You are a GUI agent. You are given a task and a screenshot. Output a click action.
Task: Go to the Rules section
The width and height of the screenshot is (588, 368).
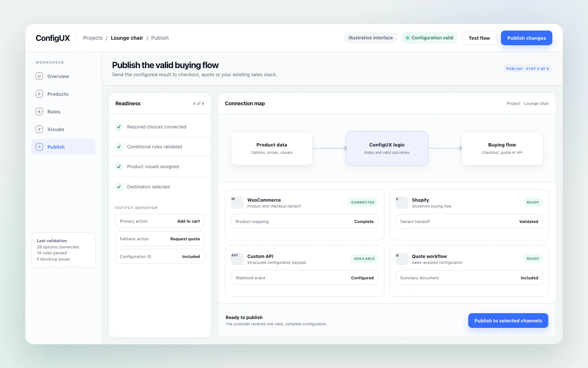tap(63, 112)
